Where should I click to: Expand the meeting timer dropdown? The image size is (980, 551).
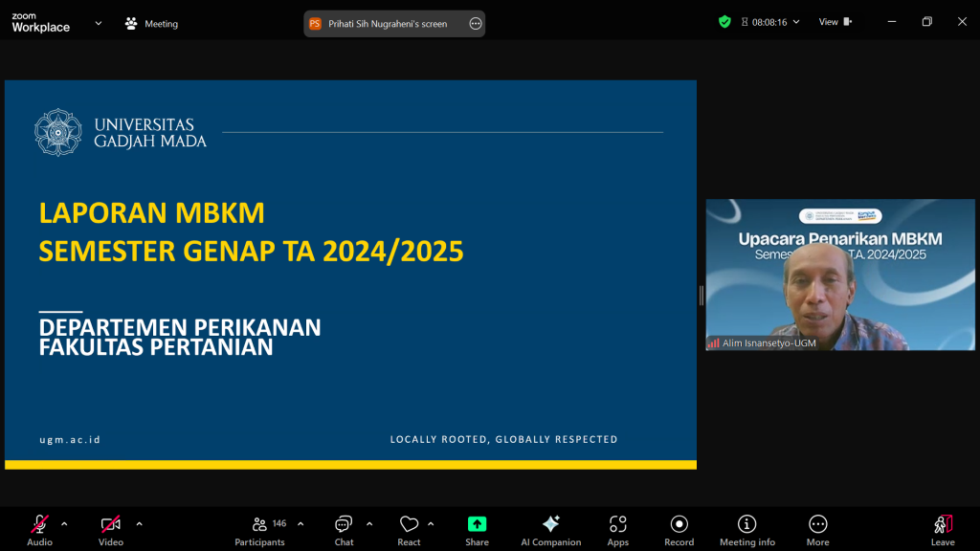(x=796, y=22)
